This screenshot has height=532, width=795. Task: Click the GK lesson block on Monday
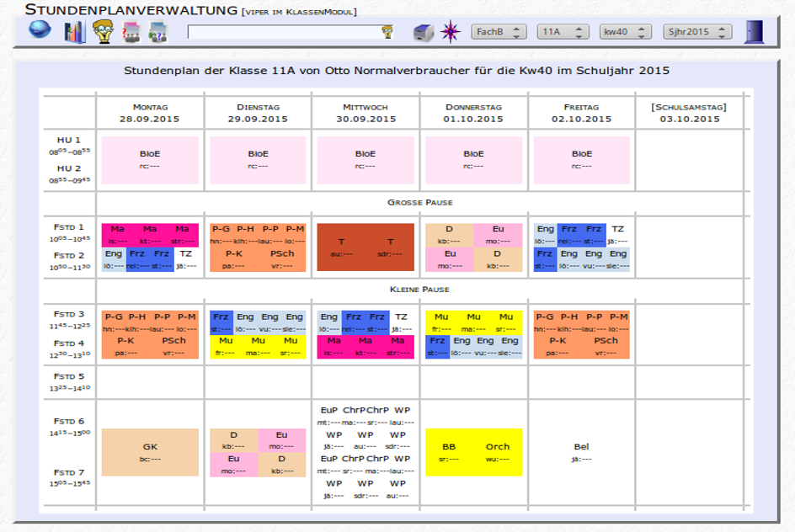150,453
